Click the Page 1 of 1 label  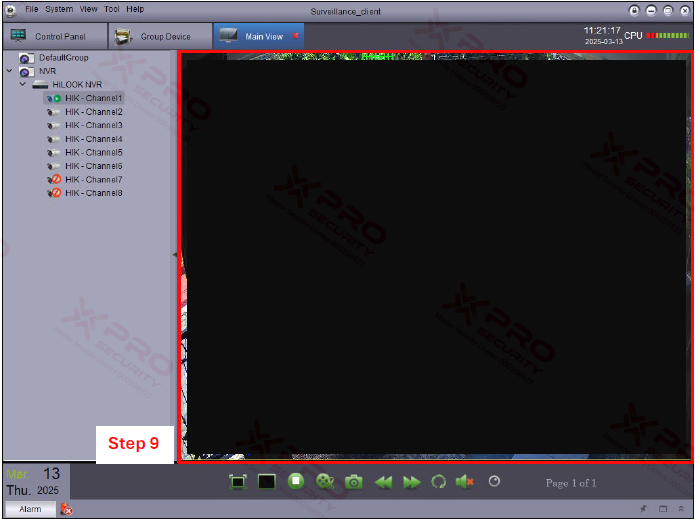coord(571,483)
